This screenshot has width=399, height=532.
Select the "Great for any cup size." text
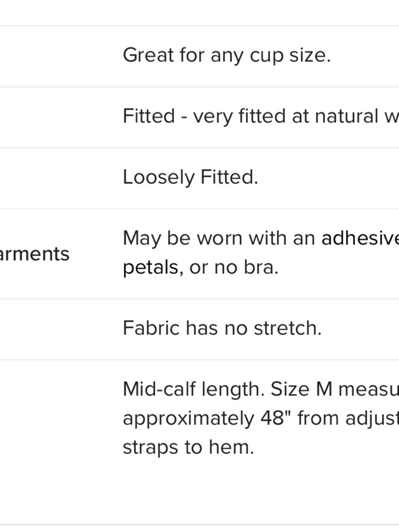coord(227,55)
